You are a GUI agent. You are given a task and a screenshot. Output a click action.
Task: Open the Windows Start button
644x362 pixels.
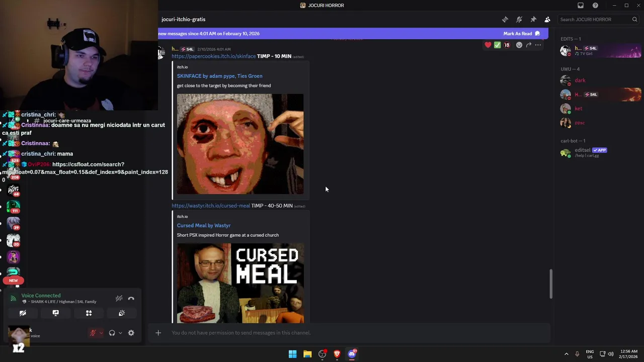tap(292, 354)
